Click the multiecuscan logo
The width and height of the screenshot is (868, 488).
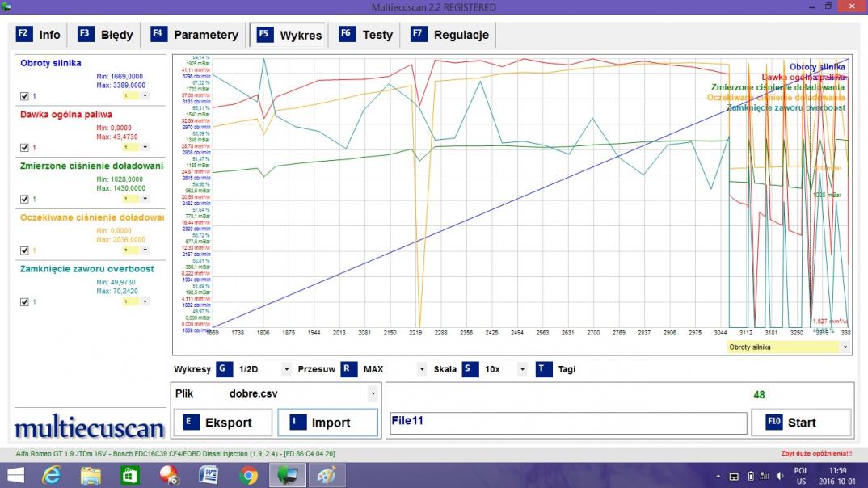point(89,427)
